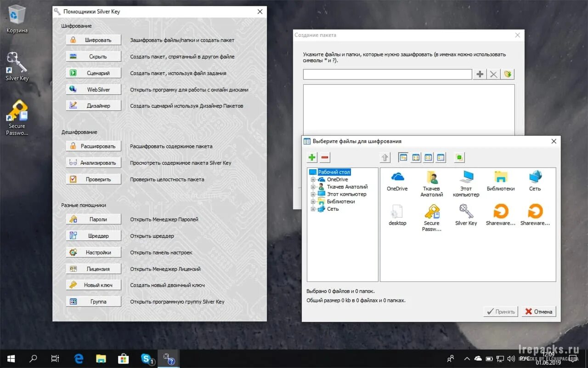Click the Скрыть button

coord(93,57)
